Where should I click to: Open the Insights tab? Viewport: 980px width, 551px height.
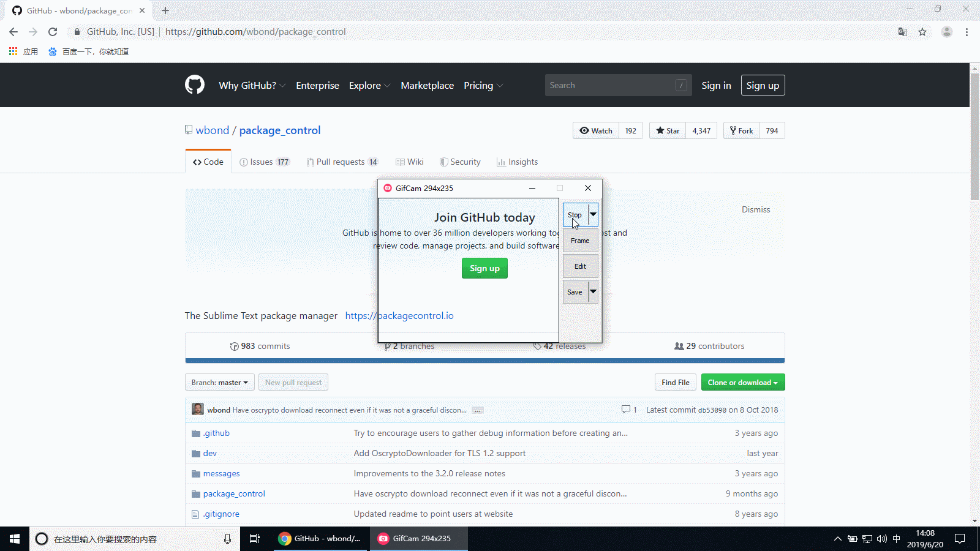click(518, 162)
